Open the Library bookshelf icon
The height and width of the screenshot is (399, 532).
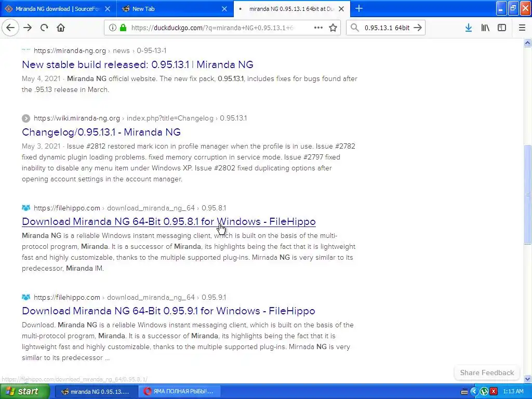tap(485, 28)
